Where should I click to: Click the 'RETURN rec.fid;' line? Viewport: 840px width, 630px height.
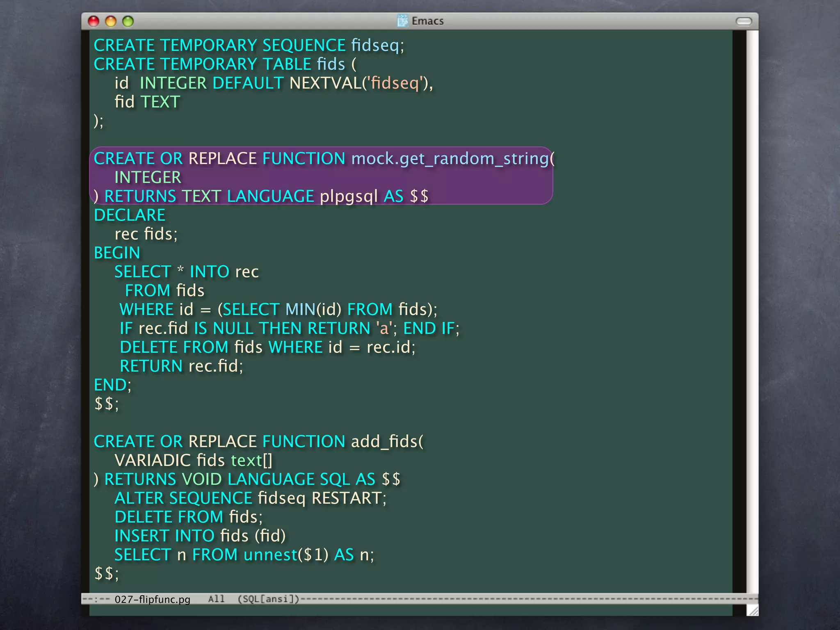coord(181,366)
